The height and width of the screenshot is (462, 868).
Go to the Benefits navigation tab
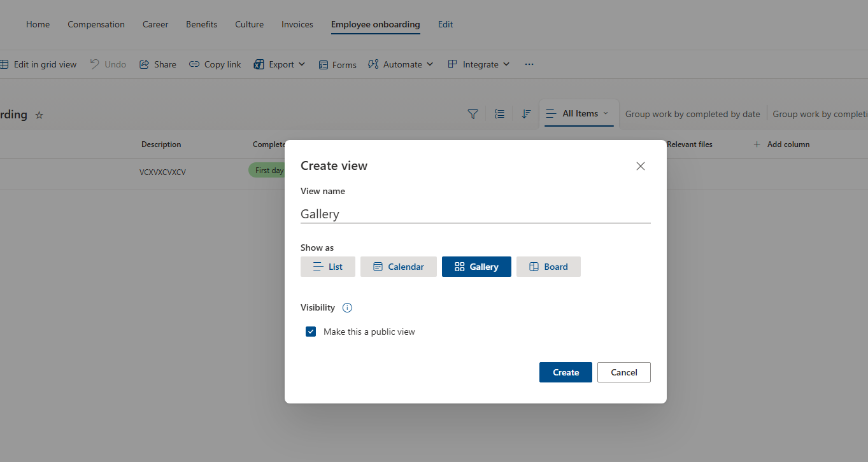click(x=202, y=24)
